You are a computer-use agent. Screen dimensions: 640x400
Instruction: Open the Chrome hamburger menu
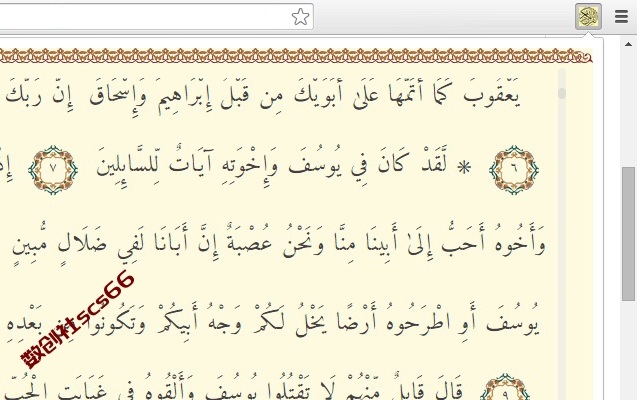[621, 16]
